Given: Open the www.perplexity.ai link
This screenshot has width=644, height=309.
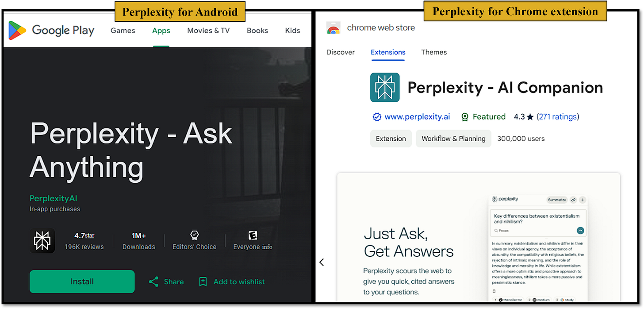Looking at the screenshot, I should pos(417,117).
